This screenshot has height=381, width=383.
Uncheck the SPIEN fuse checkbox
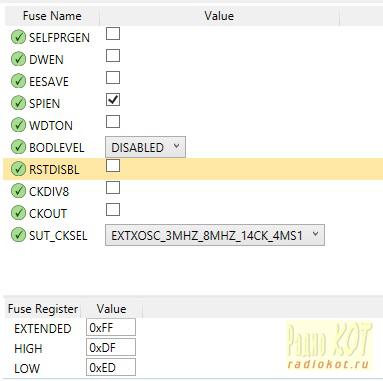(113, 100)
